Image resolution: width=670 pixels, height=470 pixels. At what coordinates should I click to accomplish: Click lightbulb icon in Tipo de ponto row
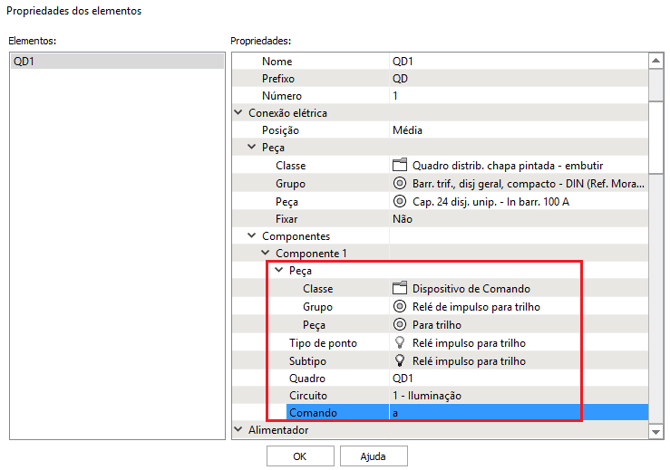coord(400,343)
